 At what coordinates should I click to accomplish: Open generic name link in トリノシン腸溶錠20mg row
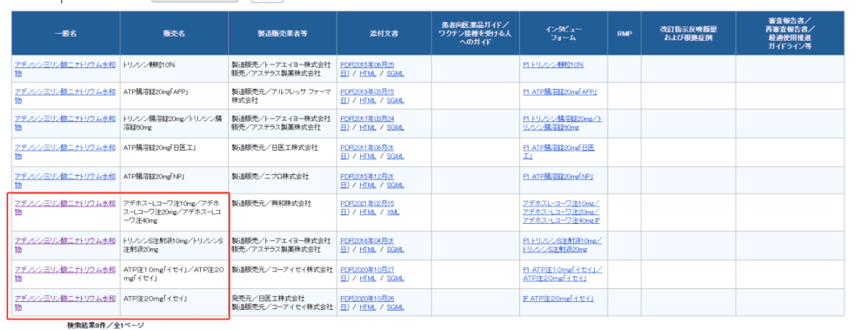65,124
